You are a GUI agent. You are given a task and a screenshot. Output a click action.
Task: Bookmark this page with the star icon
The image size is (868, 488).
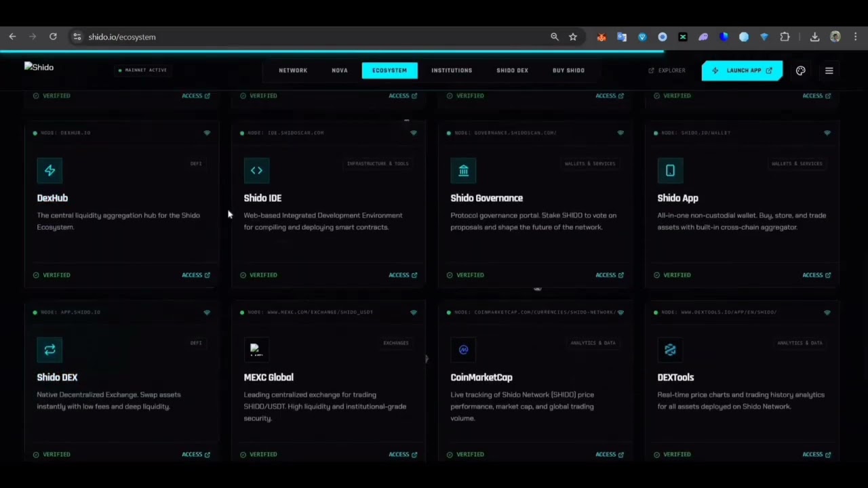point(573,37)
